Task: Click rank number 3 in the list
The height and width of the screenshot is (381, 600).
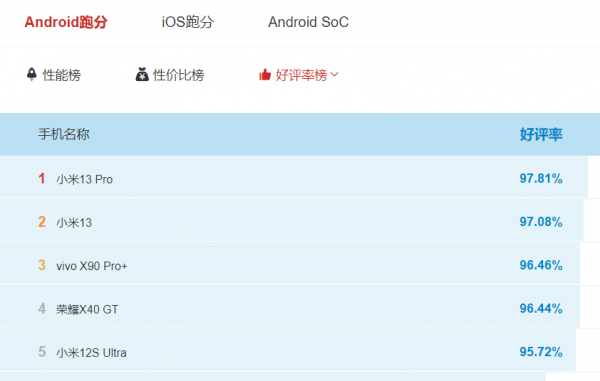Action: [42, 265]
